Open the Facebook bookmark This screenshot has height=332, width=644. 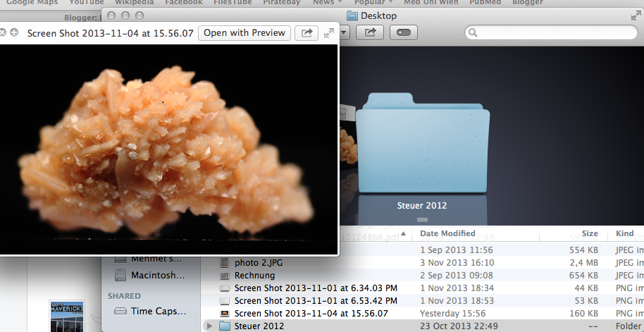[x=184, y=2]
